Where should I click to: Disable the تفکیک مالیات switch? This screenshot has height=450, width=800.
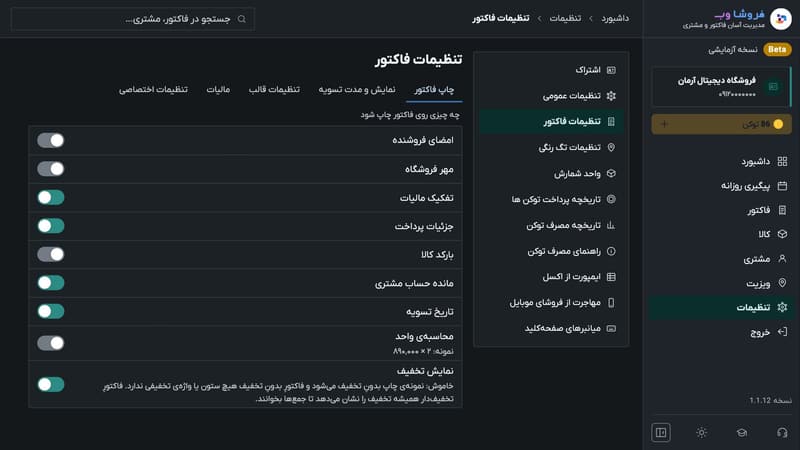51,197
